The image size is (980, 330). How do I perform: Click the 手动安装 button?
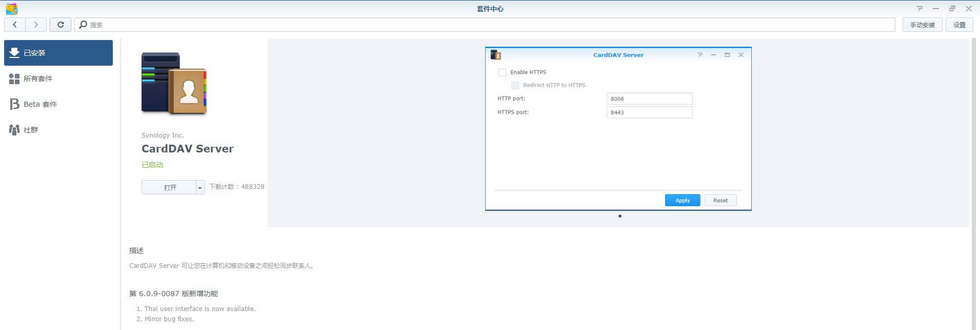(922, 25)
